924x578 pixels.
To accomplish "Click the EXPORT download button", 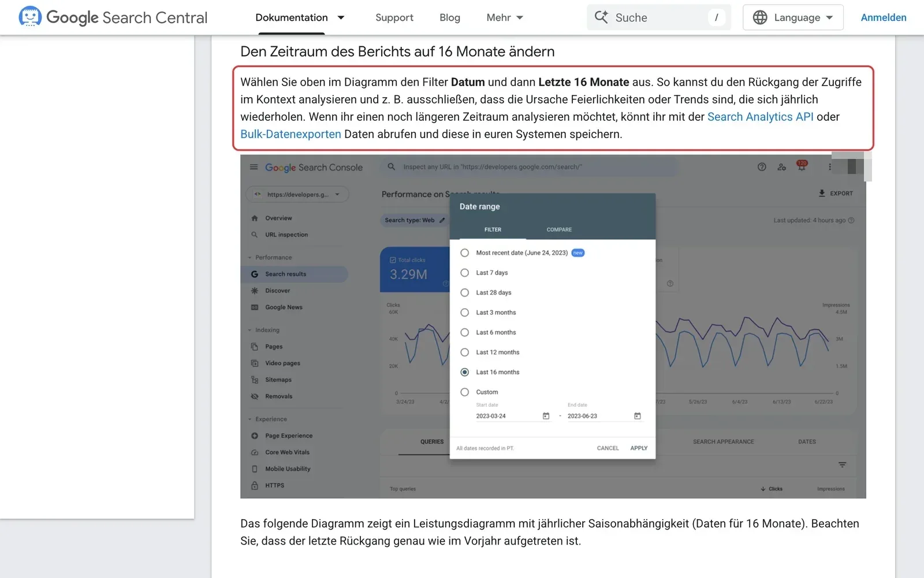I will [836, 194].
